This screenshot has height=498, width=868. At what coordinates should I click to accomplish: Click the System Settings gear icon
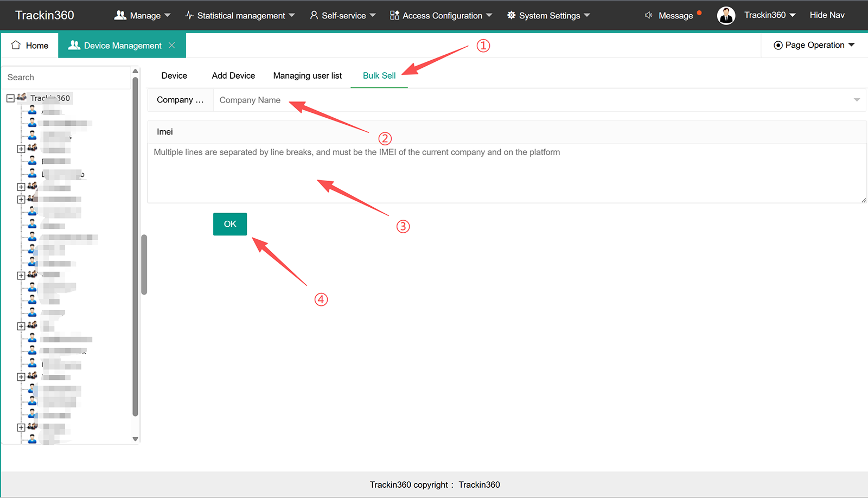[511, 15]
